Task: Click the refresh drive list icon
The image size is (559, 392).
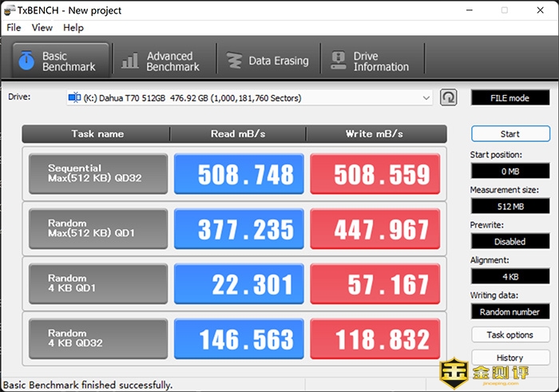Action: pos(449,97)
